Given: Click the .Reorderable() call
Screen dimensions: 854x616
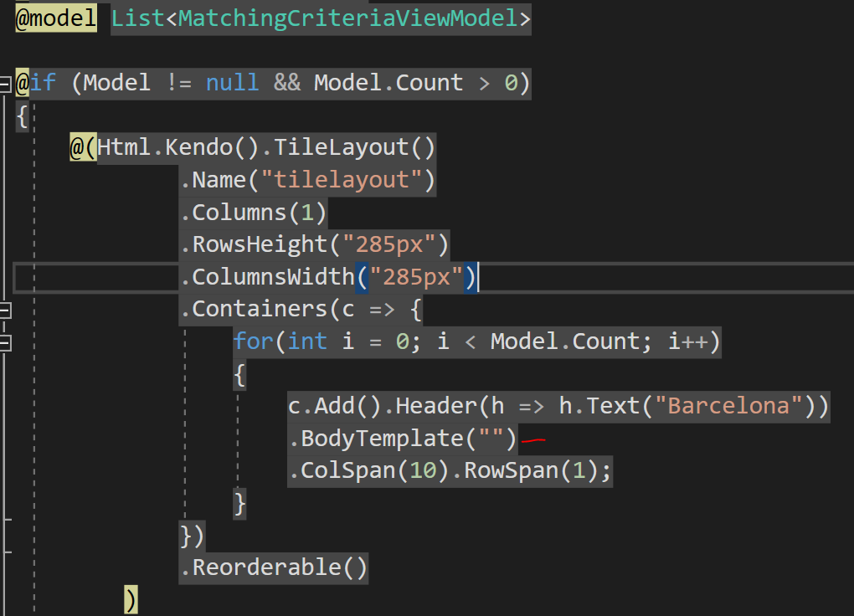Looking at the screenshot, I should pyautogui.click(x=274, y=567).
